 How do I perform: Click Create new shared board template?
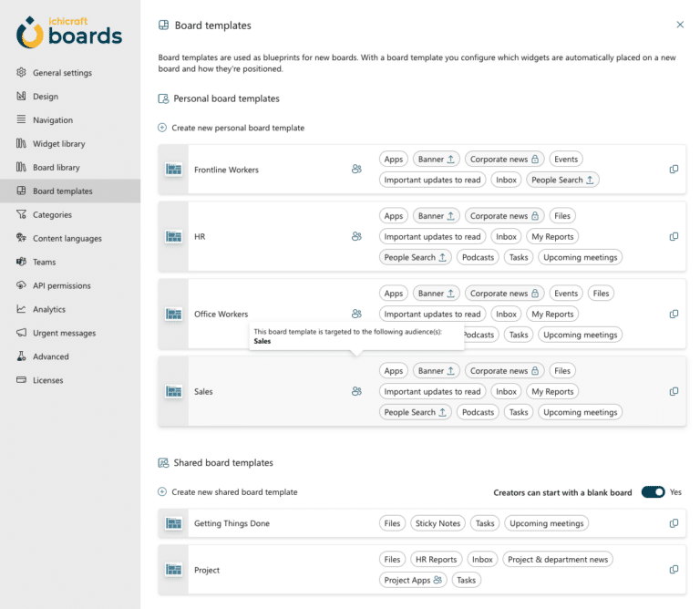click(x=234, y=492)
